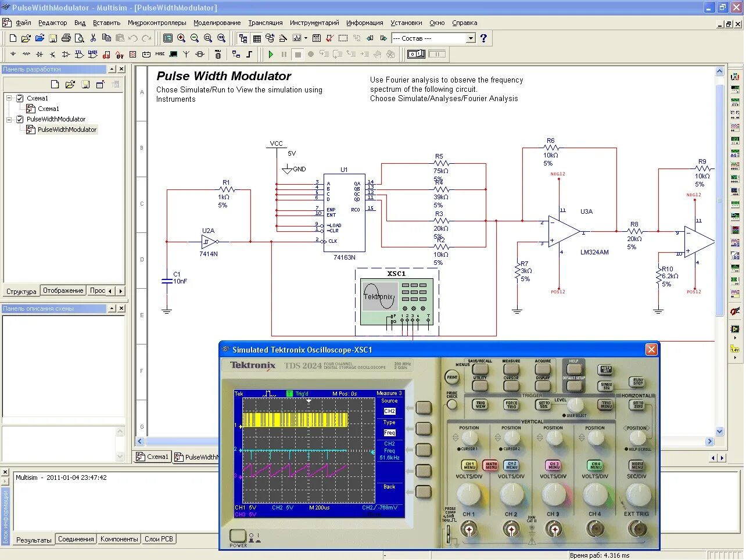Click the zoom in magnifier icon

(181, 38)
